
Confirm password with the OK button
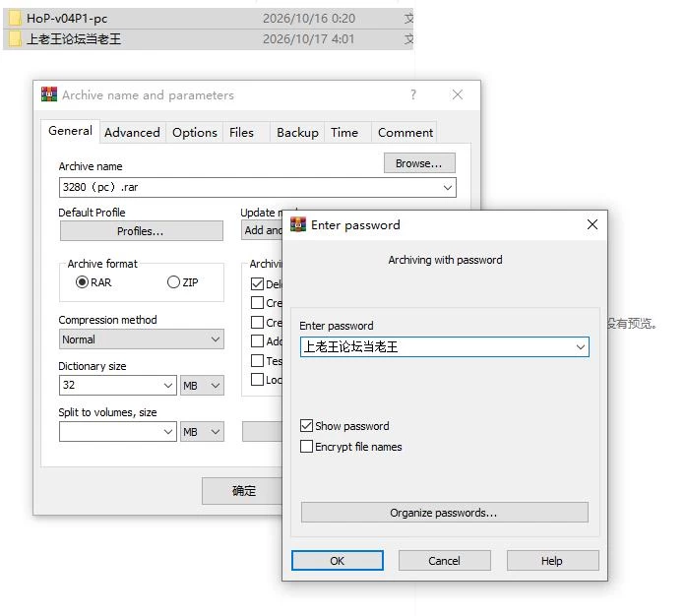(x=338, y=561)
